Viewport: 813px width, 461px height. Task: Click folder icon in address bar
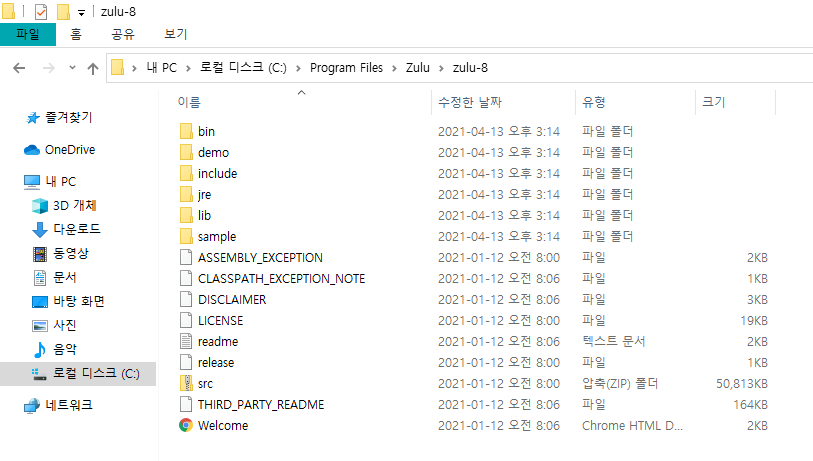[118, 67]
